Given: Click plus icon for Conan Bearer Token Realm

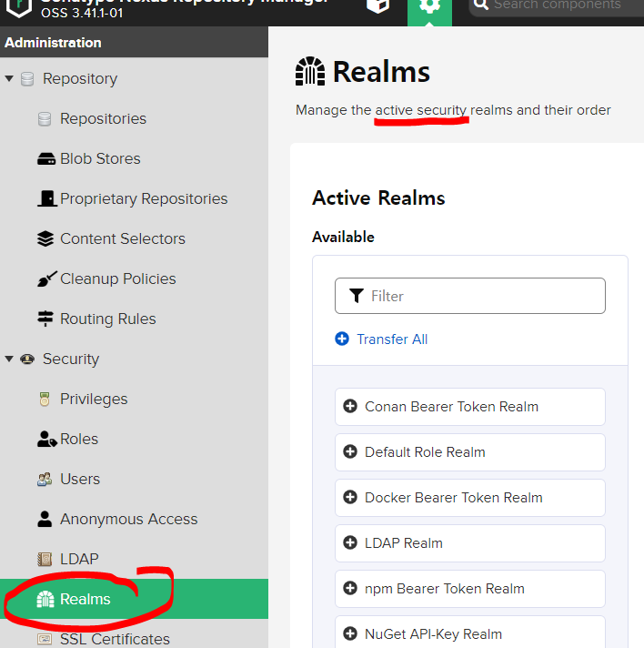Looking at the screenshot, I should pyautogui.click(x=350, y=406).
